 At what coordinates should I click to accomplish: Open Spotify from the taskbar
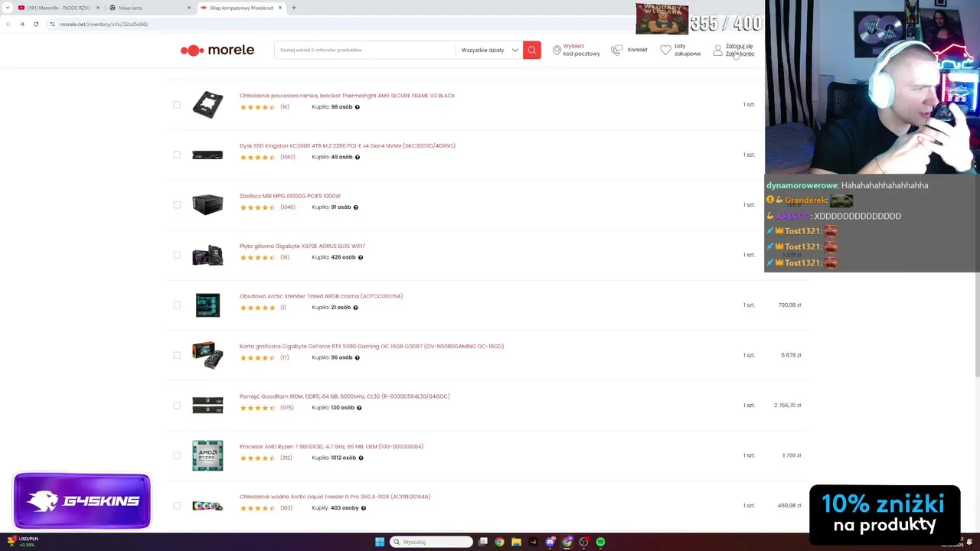[600, 542]
